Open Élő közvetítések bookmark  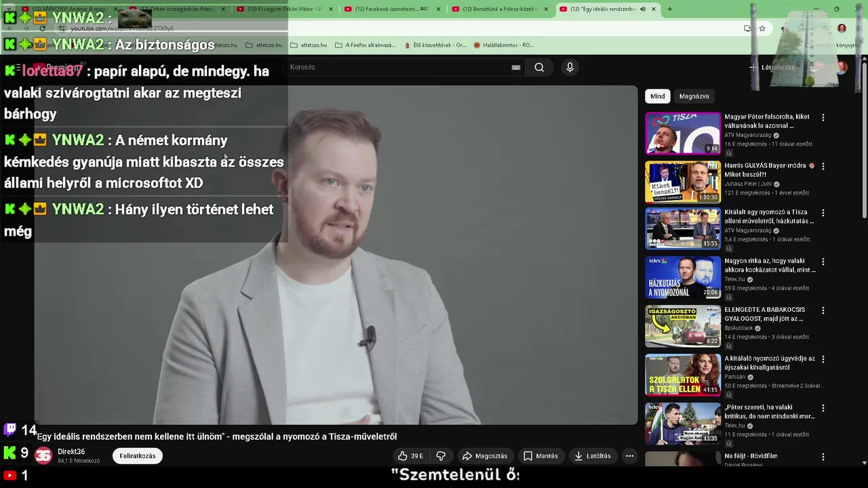coord(435,45)
